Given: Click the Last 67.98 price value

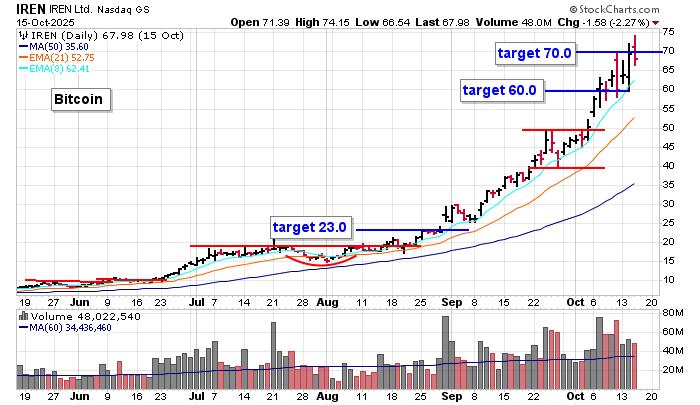Looking at the screenshot, I should coord(463,22).
